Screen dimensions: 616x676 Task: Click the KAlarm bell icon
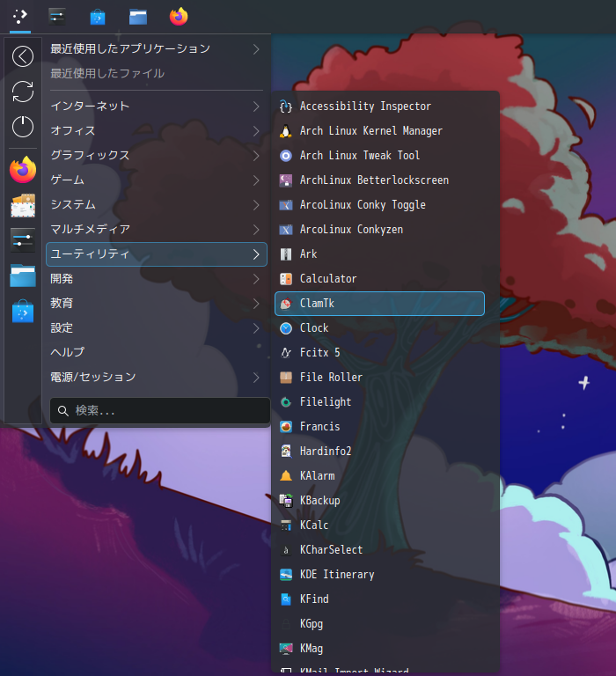286,476
